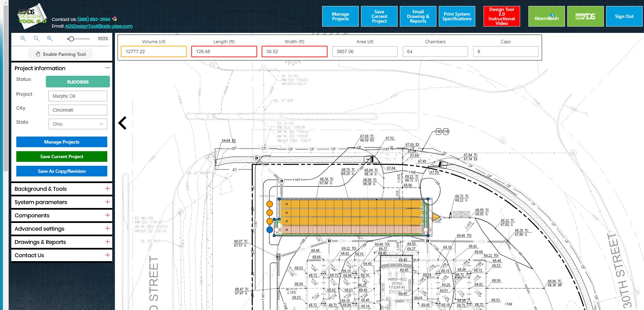Screen dimensions: 644x310
Task: Click the zoom in magnifier icon
Action: [x=50, y=39]
